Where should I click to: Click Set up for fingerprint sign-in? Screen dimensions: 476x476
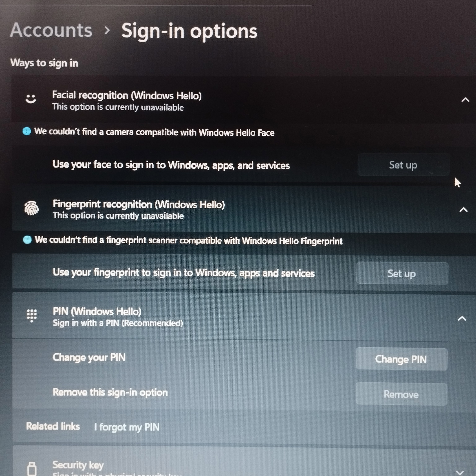(x=402, y=273)
